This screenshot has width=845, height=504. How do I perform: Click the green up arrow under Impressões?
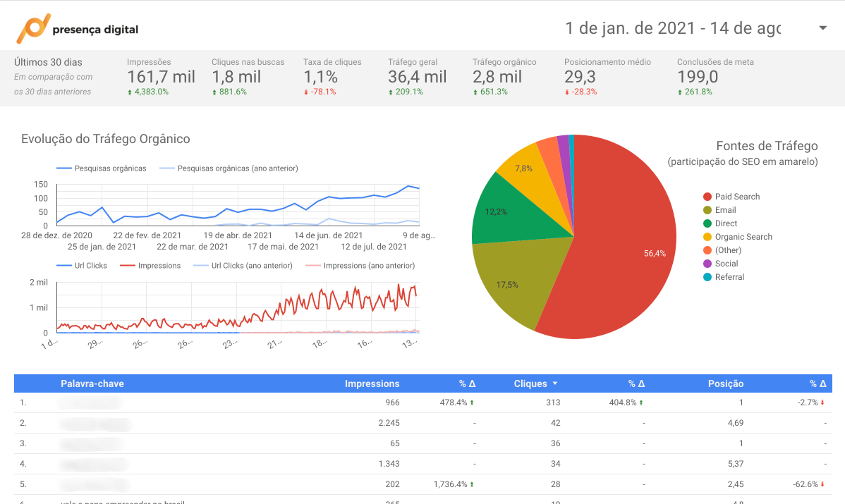[x=130, y=92]
